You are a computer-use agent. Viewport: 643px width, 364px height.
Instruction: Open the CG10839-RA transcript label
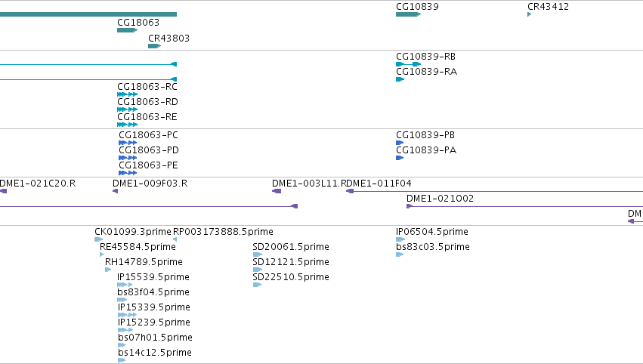click(x=426, y=71)
